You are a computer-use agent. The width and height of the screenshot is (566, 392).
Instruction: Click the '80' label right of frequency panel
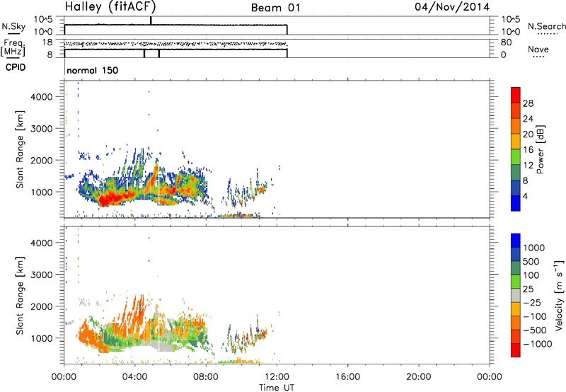point(506,42)
